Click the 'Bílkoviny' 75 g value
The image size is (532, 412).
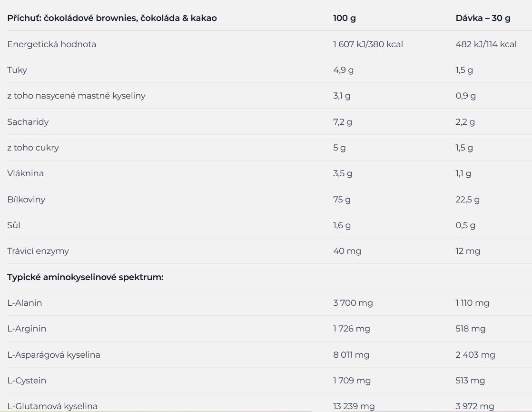[342, 200]
